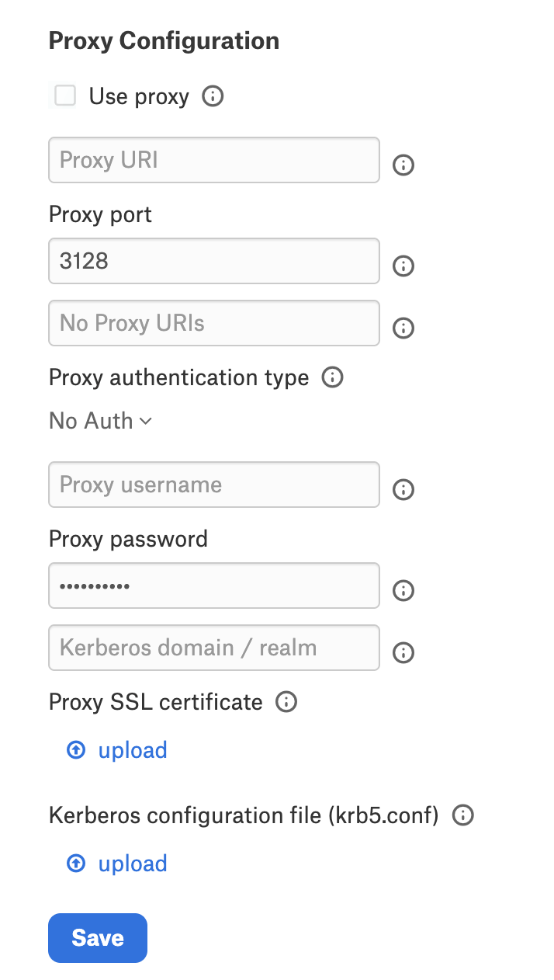Image resolution: width=554 pixels, height=980 pixels.
Task: Click info icon beside Proxy URI field
Action: [x=403, y=165]
